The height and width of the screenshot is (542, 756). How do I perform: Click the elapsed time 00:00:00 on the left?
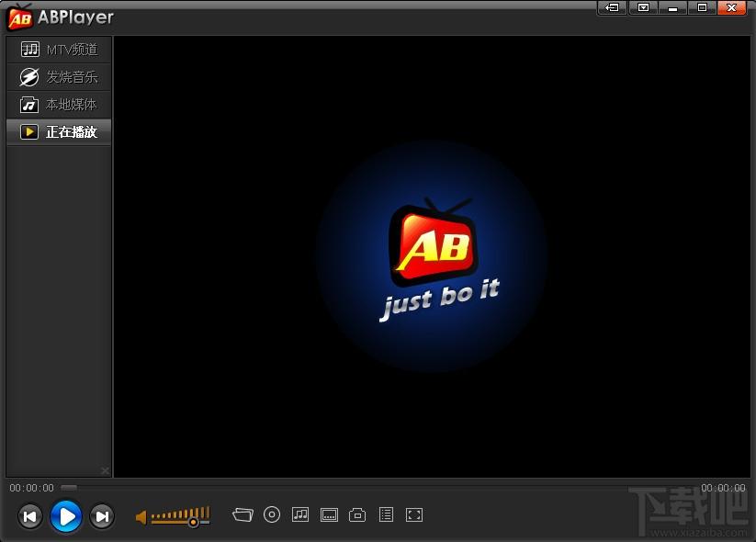[32, 488]
